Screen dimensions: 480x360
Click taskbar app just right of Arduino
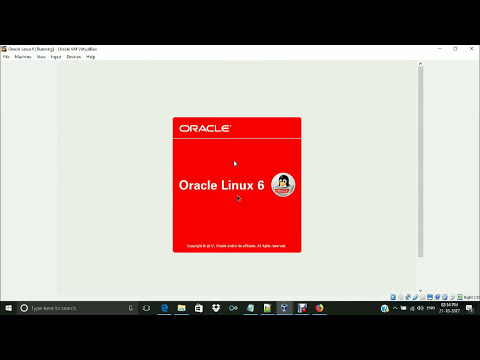(250, 308)
